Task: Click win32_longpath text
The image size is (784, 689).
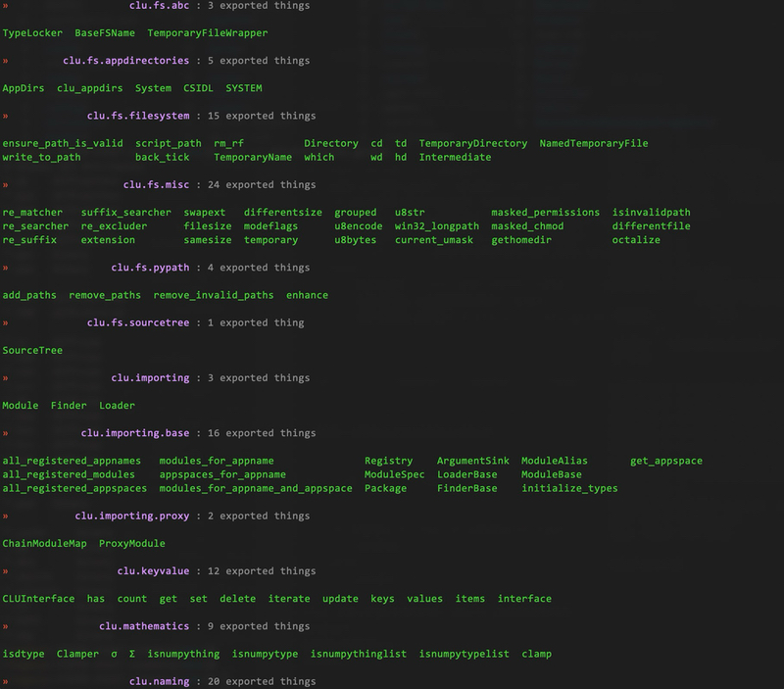Action: [x=436, y=226]
